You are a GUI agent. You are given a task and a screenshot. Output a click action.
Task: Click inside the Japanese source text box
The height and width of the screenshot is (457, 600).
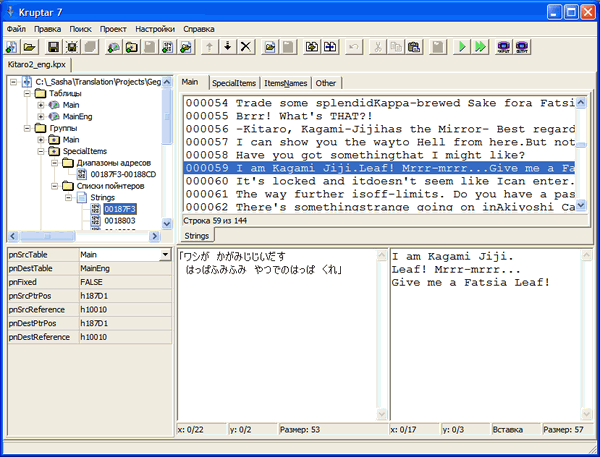[277, 335]
